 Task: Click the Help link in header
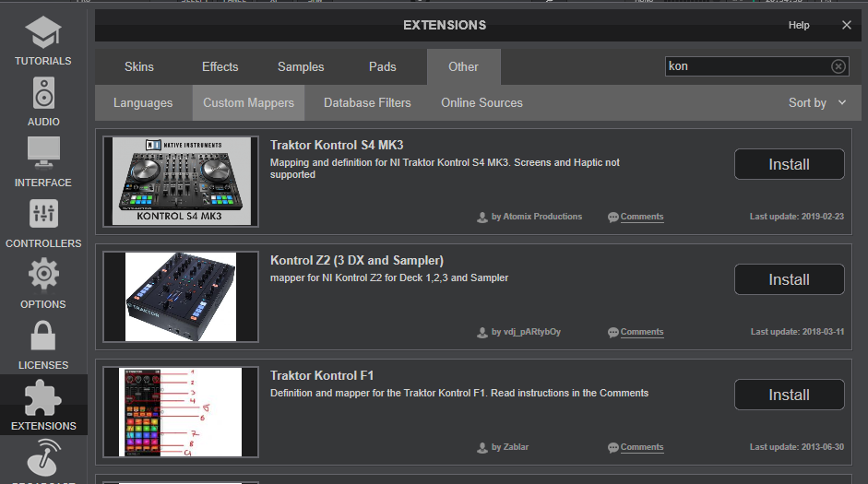[x=798, y=25]
